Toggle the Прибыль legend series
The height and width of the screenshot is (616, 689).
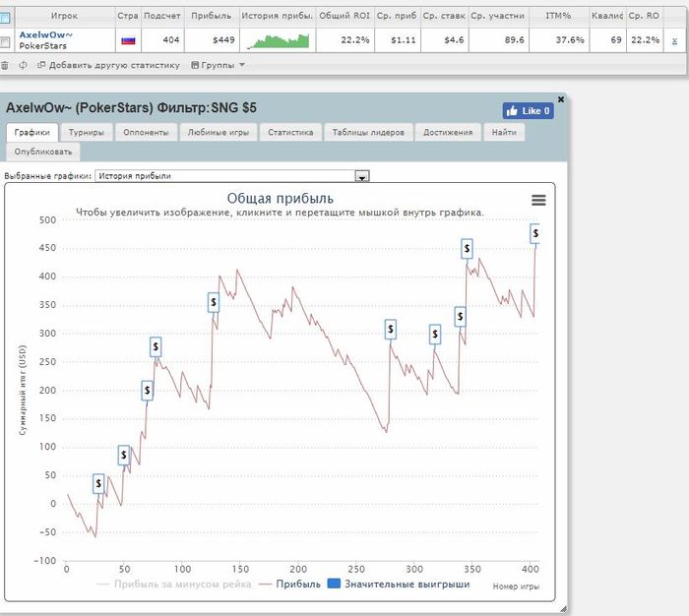[x=290, y=585]
